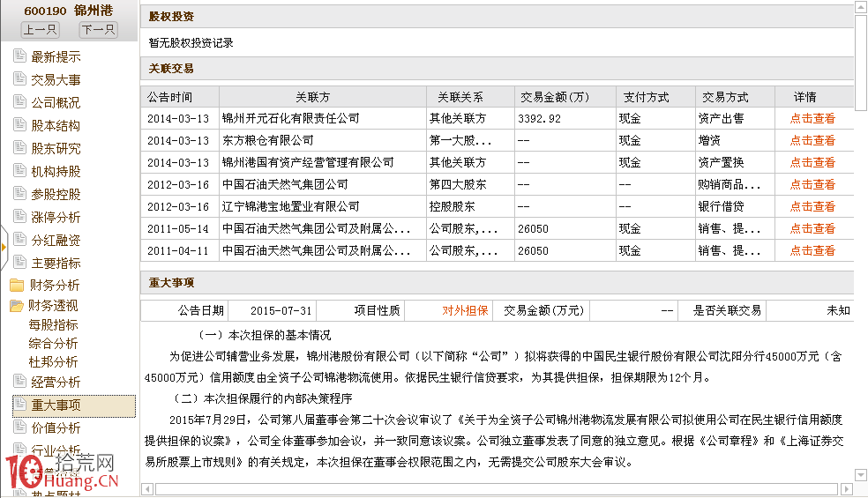This screenshot has height=498, width=868.
Task: Click 点击查看 for 东方粮仓有限公司 row
Action: point(812,140)
